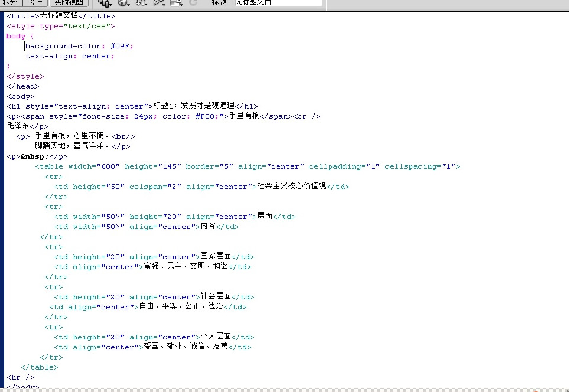Switch to 拆分 split view
The image size is (569, 392).
pyautogui.click(x=10, y=3)
